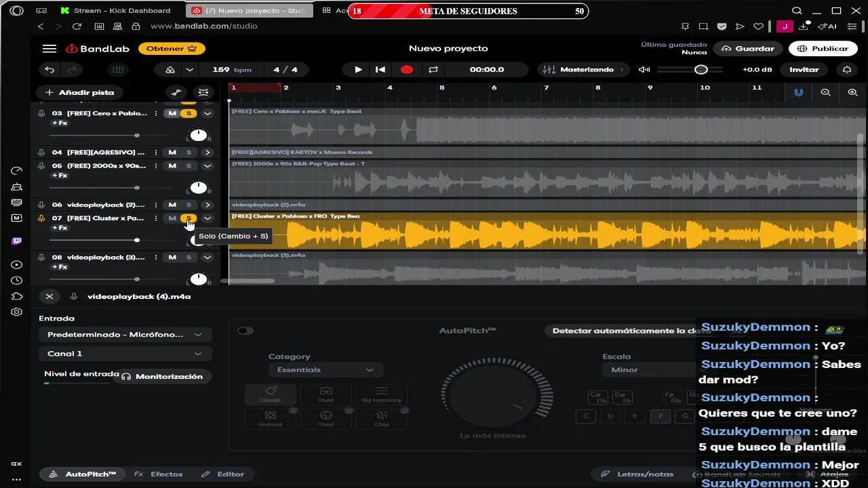The height and width of the screenshot is (488, 868).
Task: Open the Essentials category dropdown
Action: 325,369
